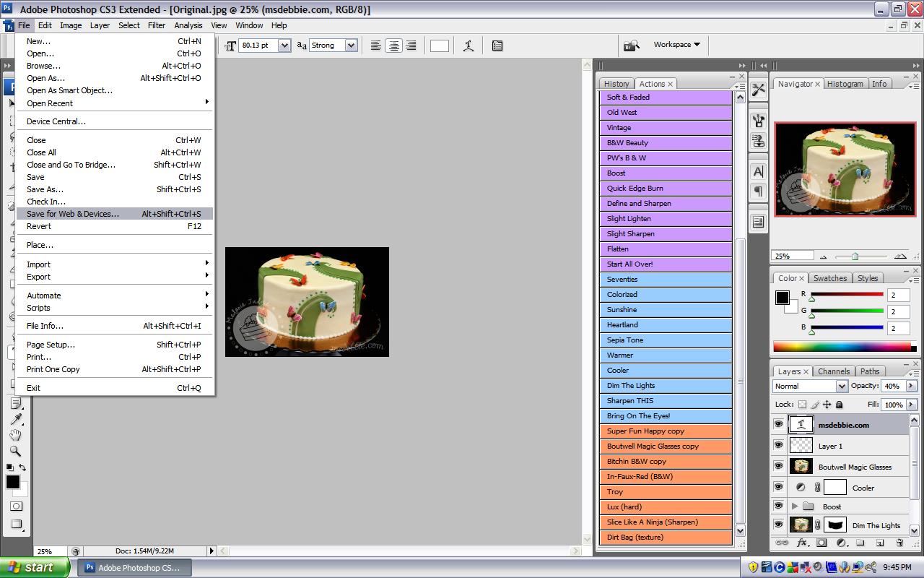Viewport: 924px width, 578px height.
Task: Open the font size dropdown
Action: (284, 46)
